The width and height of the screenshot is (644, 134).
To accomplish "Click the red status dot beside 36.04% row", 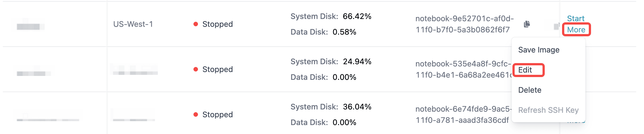I will [x=196, y=115].
